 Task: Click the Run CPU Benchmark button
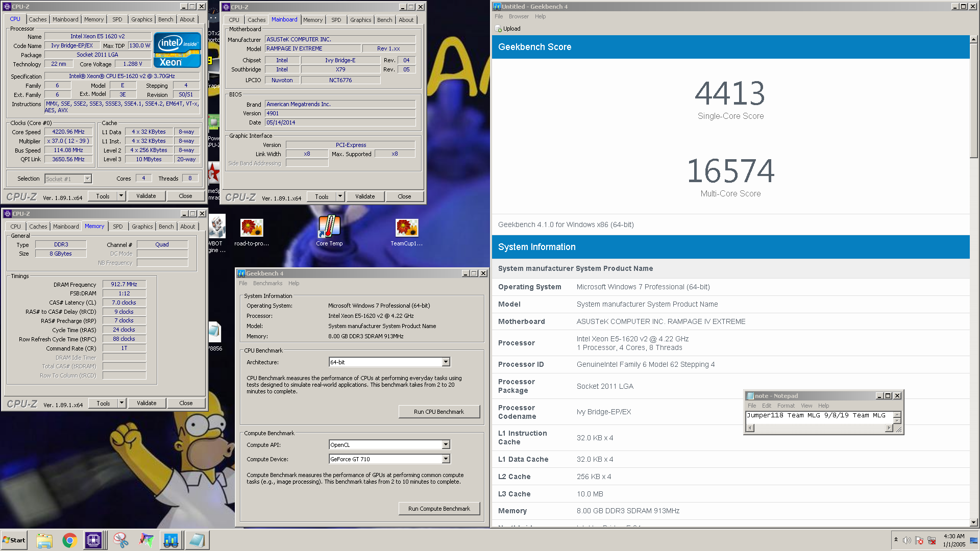coord(439,412)
